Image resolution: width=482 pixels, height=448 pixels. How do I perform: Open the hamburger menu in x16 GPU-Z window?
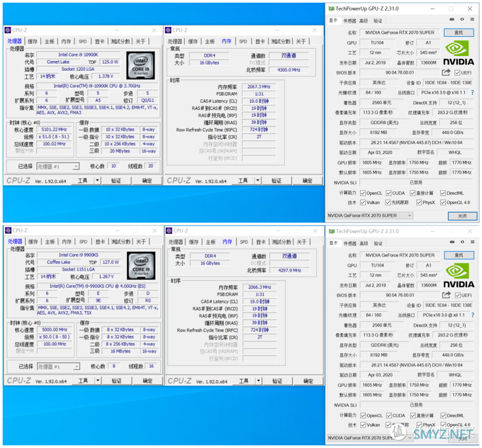(472, 19)
